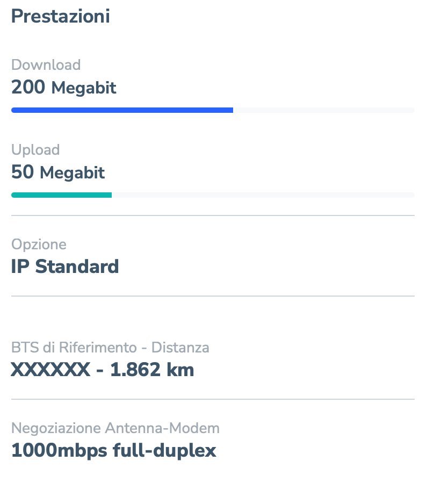Image resolution: width=434 pixels, height=504 pixels.
Task: Click the Download label
Action: [46, 65]
